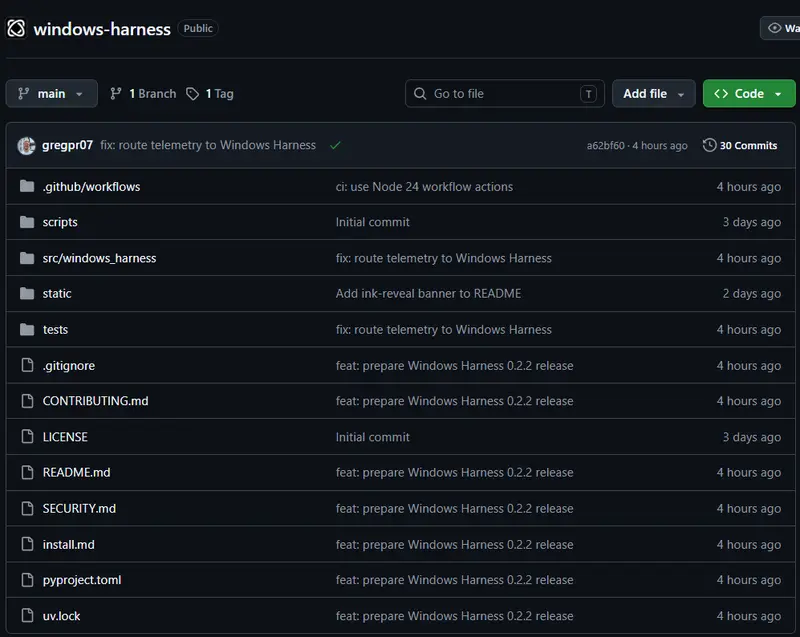Open the .gitignore file
Viewport: 800px width, 637px height.
click(69, 366)
